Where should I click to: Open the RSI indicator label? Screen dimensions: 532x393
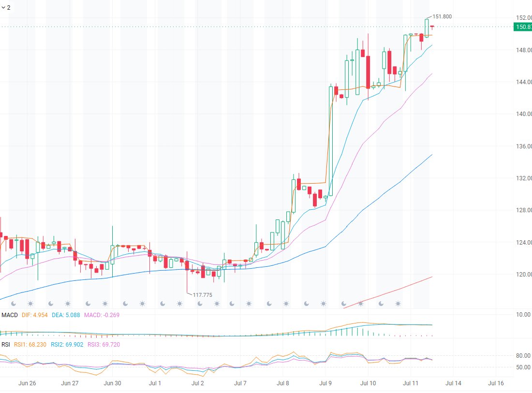6,345
